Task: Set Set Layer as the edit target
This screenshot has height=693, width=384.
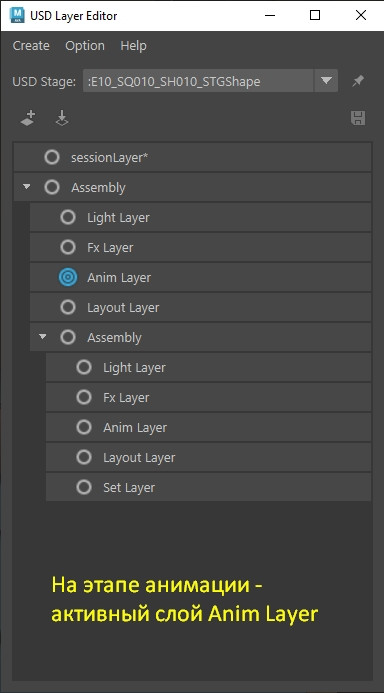Action: [84, 487]
